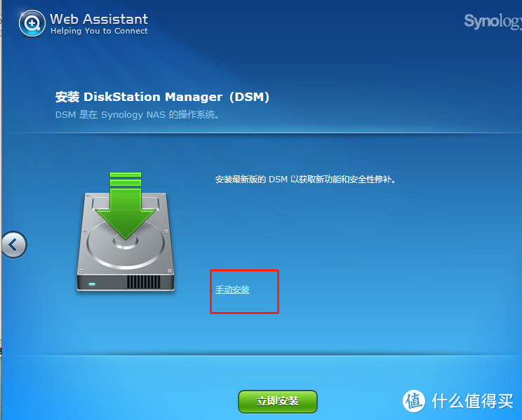Click the "Helping You to Connect" tagline
The width and height of the screenshot is (522, 420).
click(x=99, y=32)
